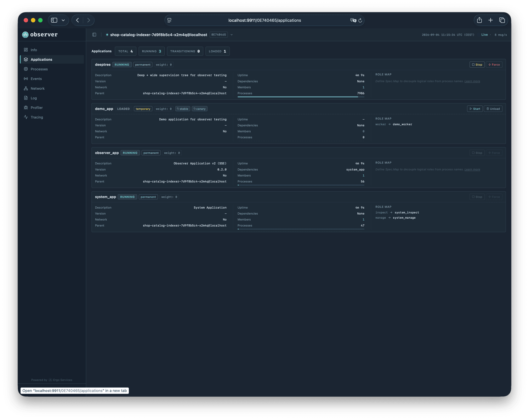Click the Events broadcast icon in sidebar
This screenshot has width=529, height=420.
pyautogui.click(x=26, y=79)
